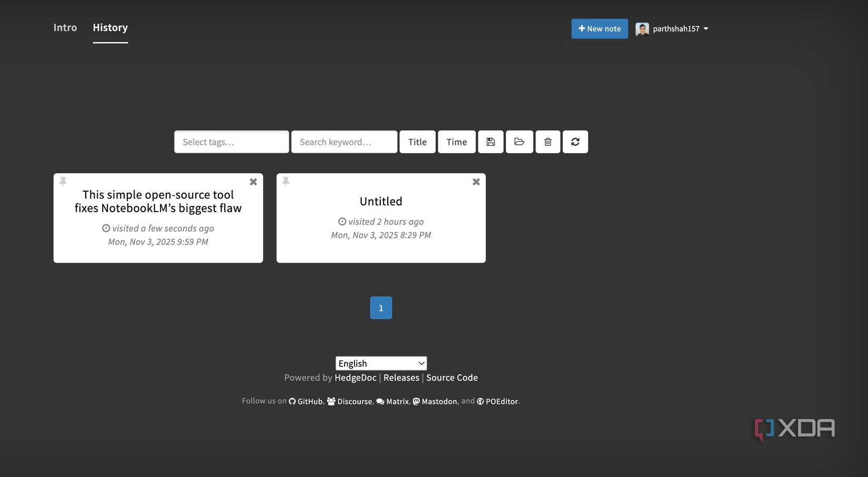Import history using the folder icon
Viewport: 868px width, 477px height.
tap(519, 142)
